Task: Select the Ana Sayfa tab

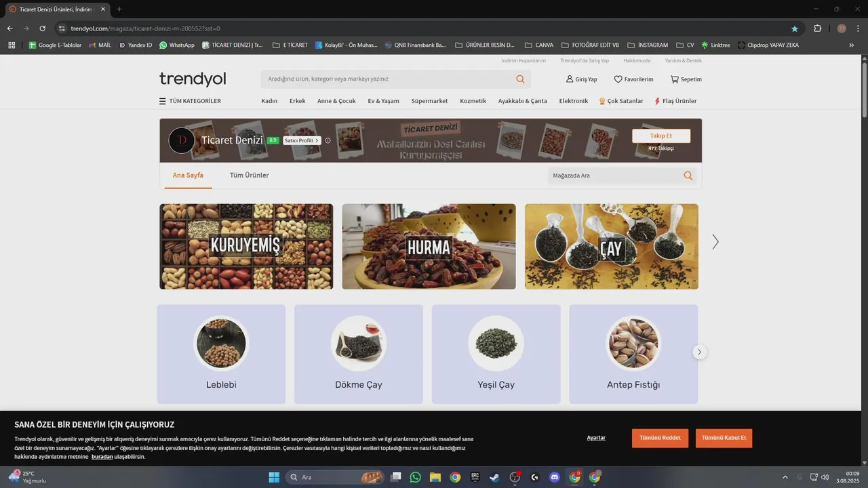Action: pyautogui.click(x=188, y=175)
